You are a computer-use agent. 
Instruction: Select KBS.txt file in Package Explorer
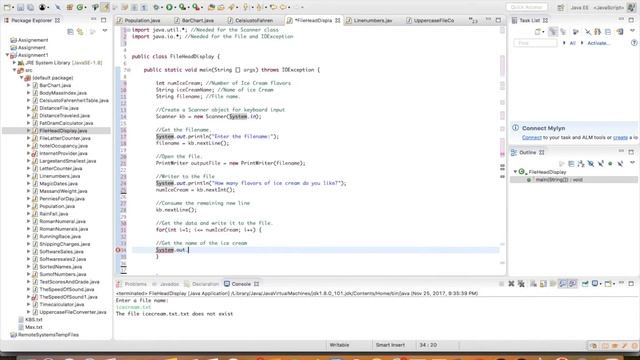pyautogui.click(x=33, y=320)
